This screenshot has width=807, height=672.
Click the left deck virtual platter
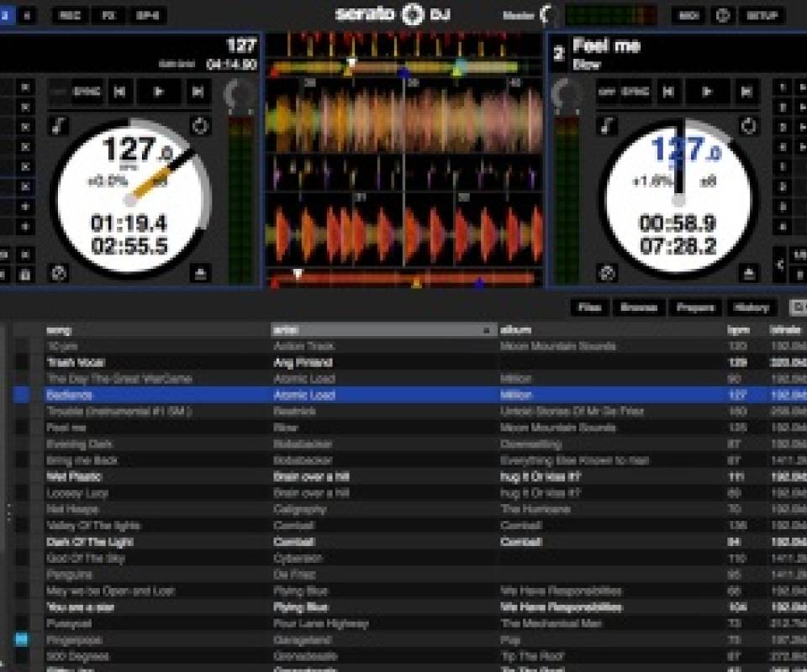tap(129, 199)
